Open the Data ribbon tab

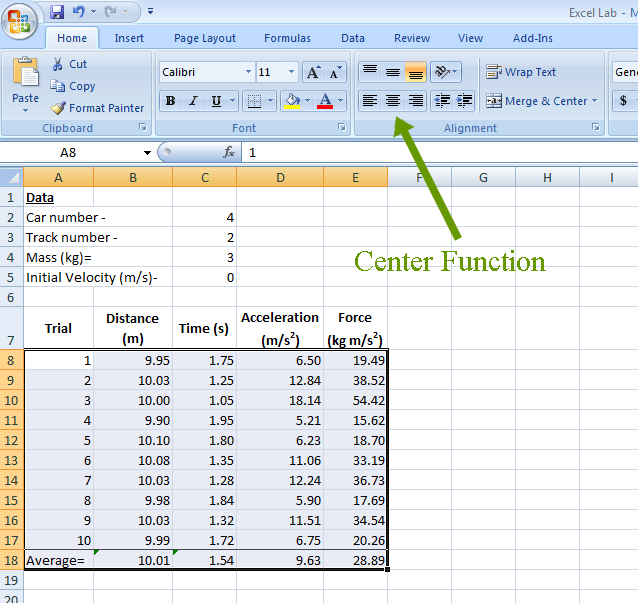pyautogui.click(x=353, y=38)
